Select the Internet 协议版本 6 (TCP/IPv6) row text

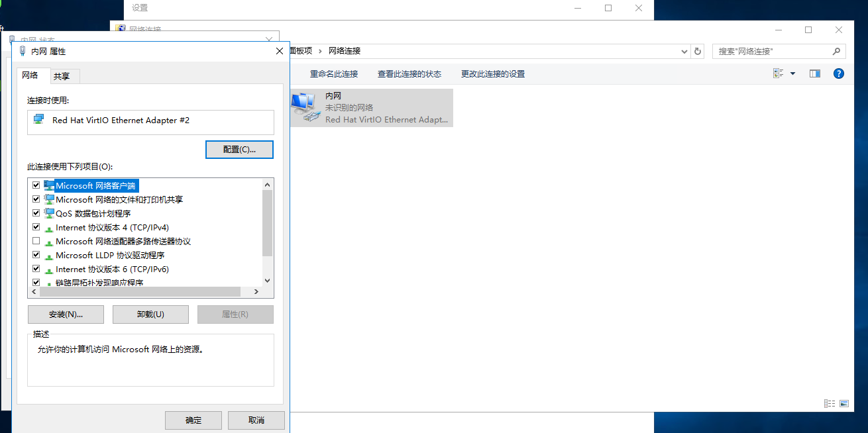tap(112, 269)
